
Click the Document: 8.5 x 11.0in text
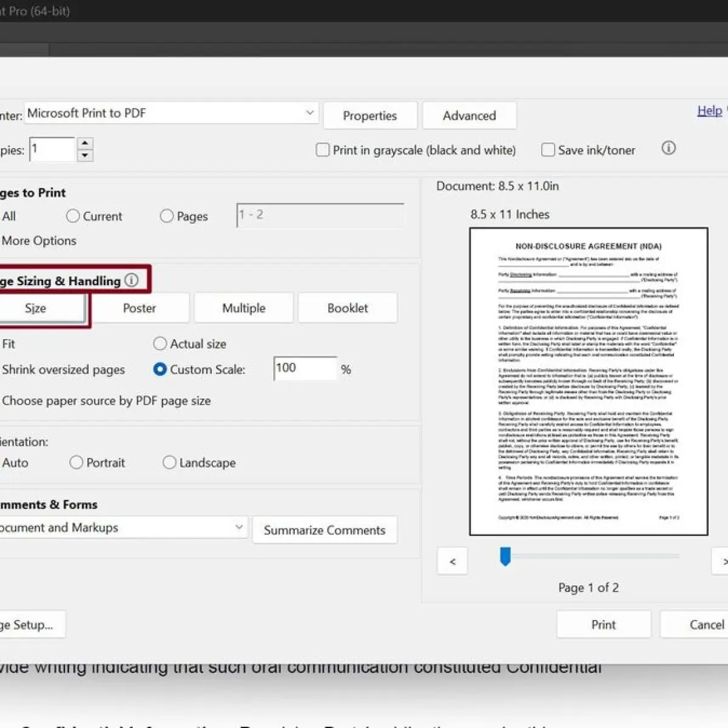tap(497, 186)
